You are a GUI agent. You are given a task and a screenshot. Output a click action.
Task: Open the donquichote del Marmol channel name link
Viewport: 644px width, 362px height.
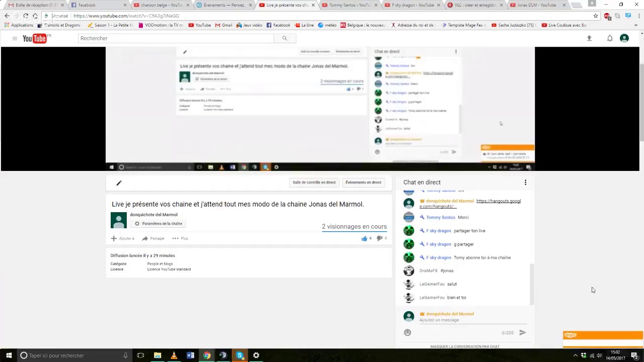tap(153, 215)
